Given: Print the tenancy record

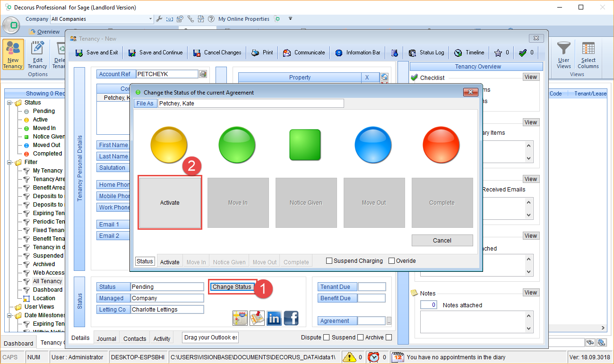Looking at the screenshot, I should pyautogui.click(x=262, y=52).
